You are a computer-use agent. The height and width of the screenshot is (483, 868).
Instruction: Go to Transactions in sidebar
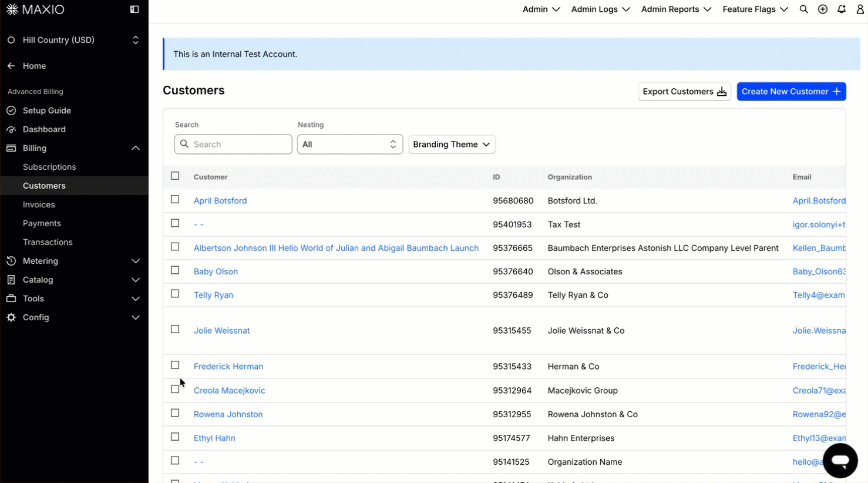48,242
